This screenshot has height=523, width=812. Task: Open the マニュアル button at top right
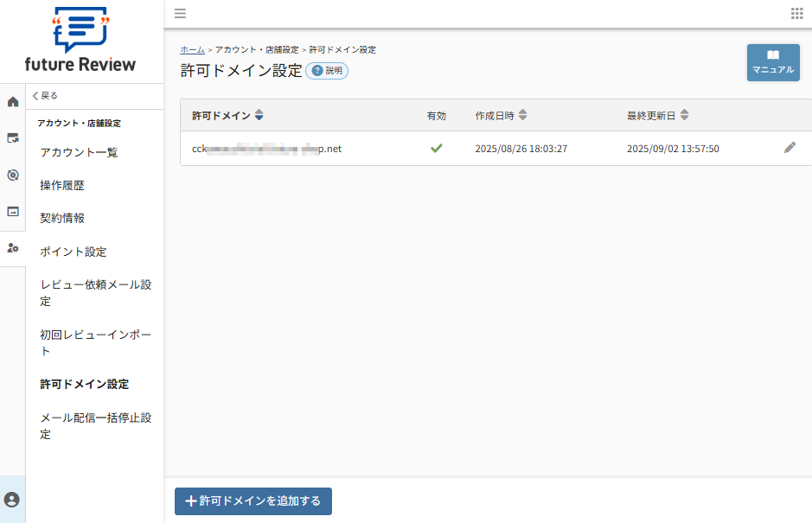[773, 62]
